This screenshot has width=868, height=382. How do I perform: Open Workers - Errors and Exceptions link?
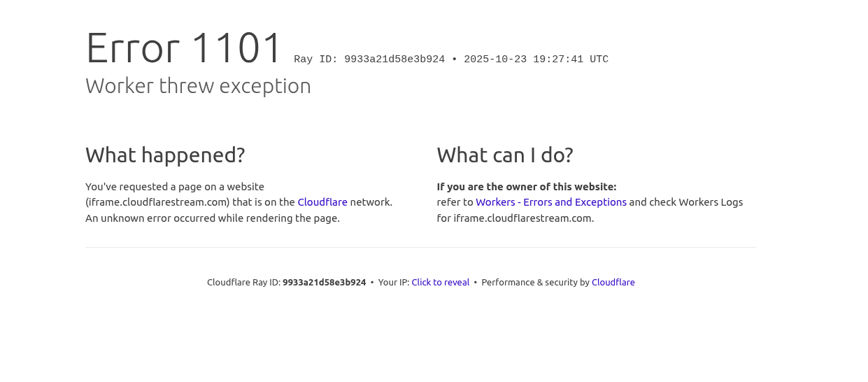pos(551,202)
